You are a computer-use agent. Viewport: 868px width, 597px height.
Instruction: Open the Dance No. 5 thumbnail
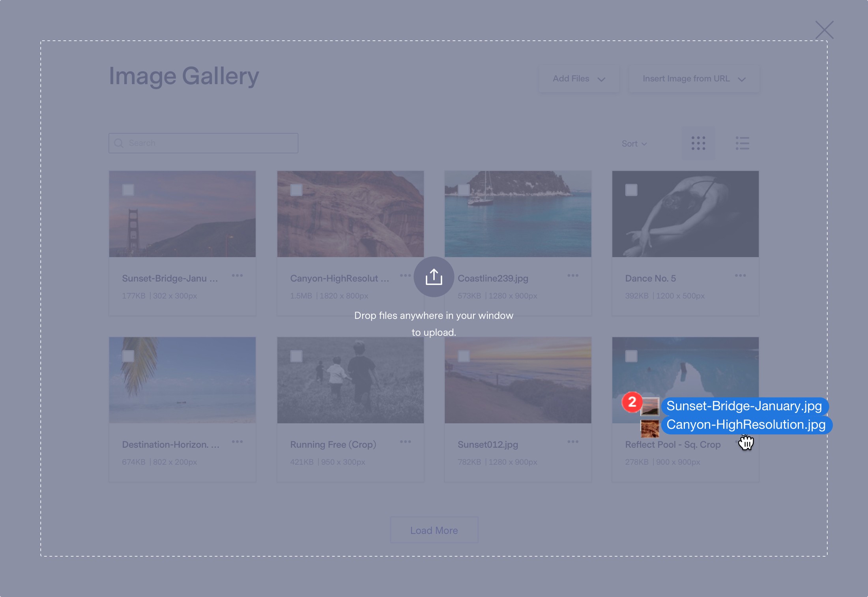[685, 214]
